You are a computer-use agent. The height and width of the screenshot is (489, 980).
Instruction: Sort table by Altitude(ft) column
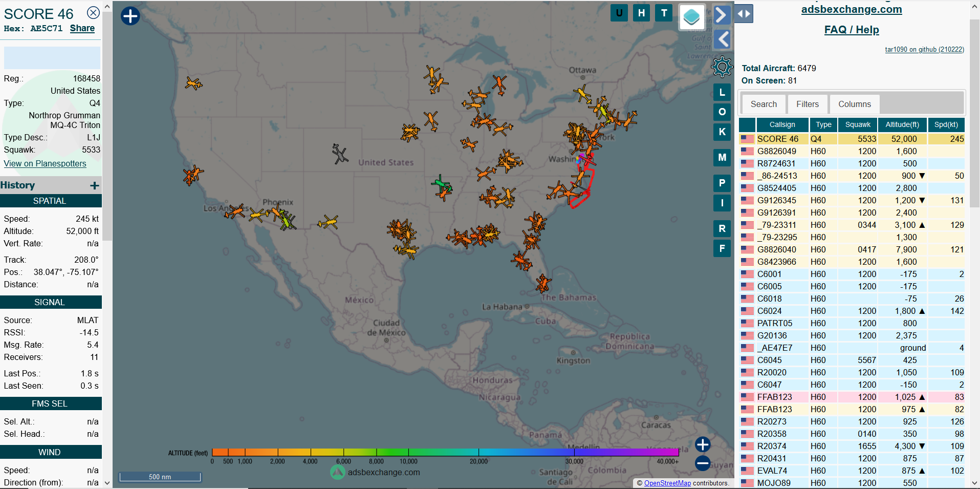tap(902, 124)
